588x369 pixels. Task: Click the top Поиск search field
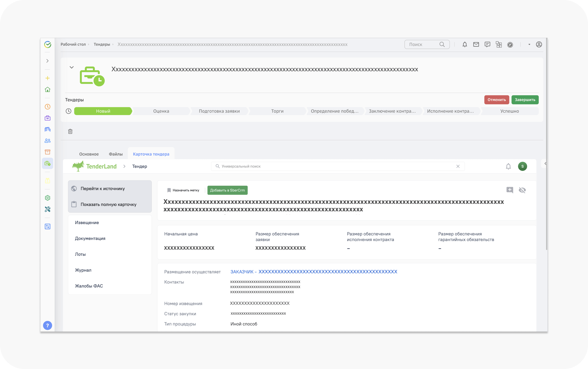coord(427,44)
